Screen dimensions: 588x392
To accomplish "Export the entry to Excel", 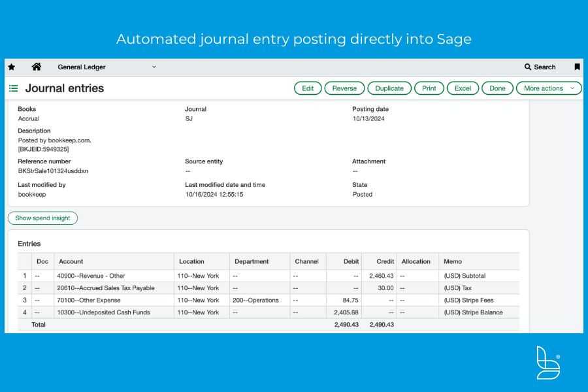I will 463,88.
